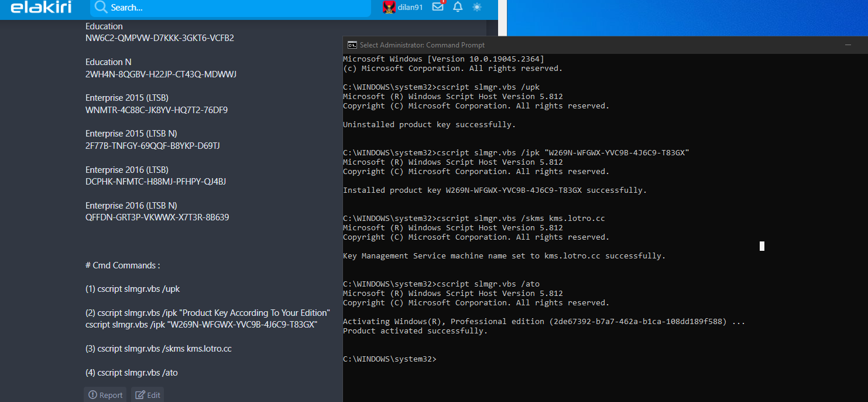Open the inbox envelope icon

click(x=438, y=7)
